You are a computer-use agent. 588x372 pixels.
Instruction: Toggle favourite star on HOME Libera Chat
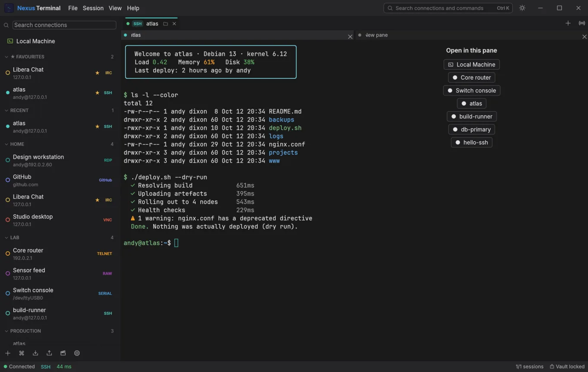tap(97, 200)
